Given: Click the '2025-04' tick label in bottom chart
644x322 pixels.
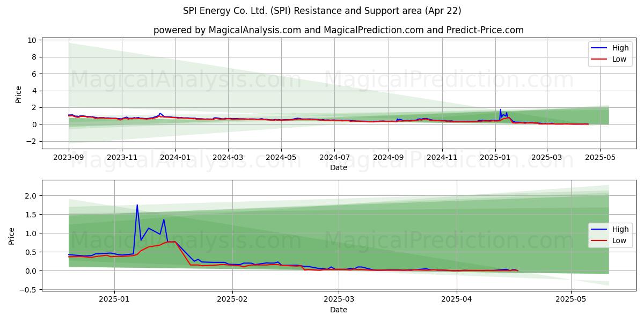Looking at the screenshot, I should coord(457,300).
